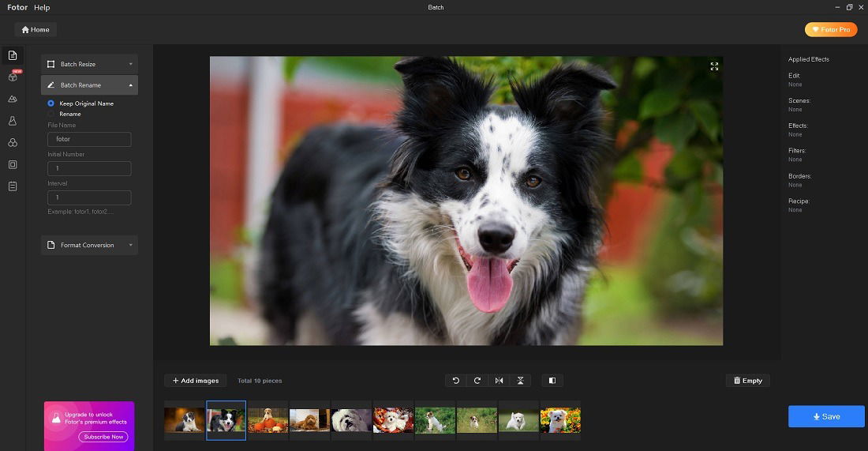
Task: Open the Borders panel in sidebar
Action: pos(12,164)
